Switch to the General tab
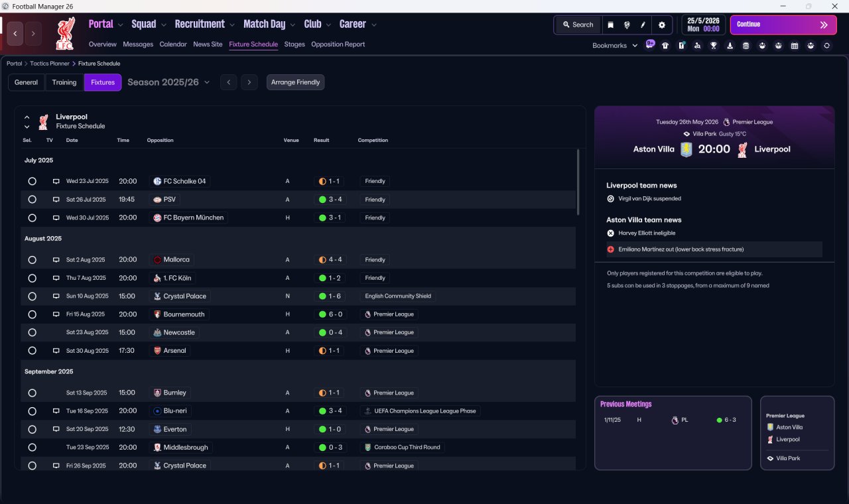 click(27, 82)
